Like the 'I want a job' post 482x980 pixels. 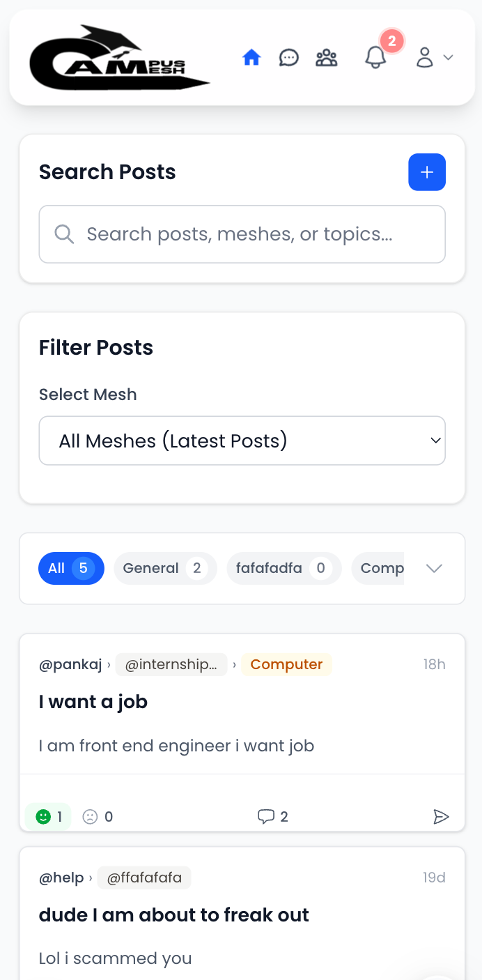click(x=48, y=816)
